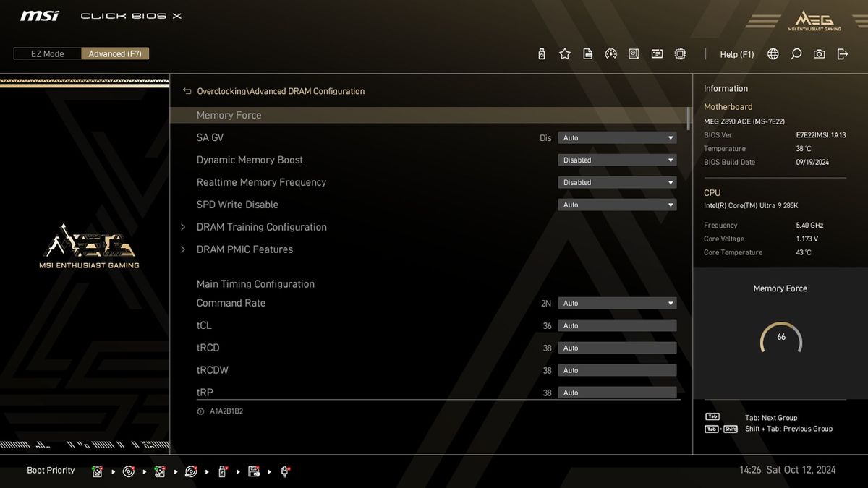
Task: Click the settings list scrollbar
Action: tap(689, 118)
